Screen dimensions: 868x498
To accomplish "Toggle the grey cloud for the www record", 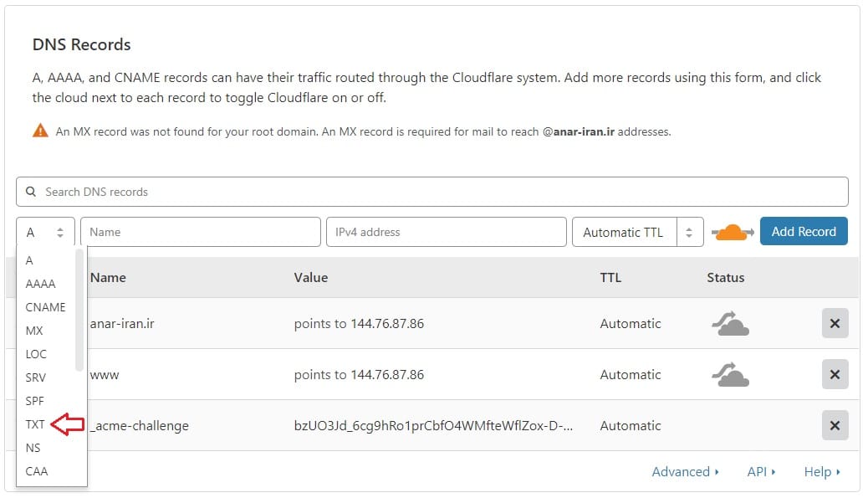I will 730,374.
